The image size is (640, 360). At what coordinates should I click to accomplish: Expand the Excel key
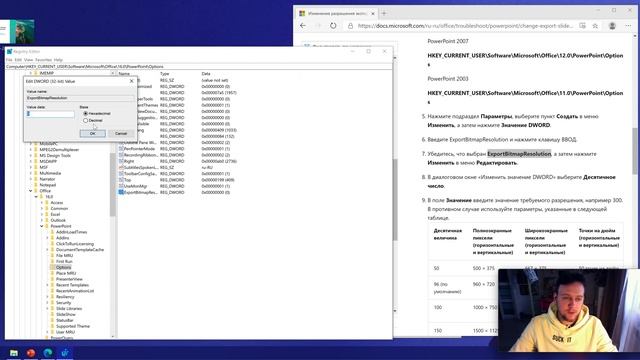(42, 214)
